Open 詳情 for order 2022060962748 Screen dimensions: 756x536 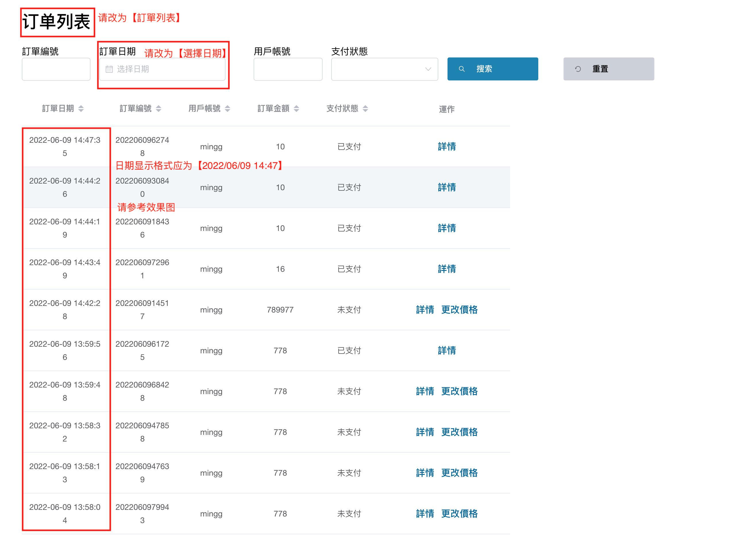coord(447,146)
